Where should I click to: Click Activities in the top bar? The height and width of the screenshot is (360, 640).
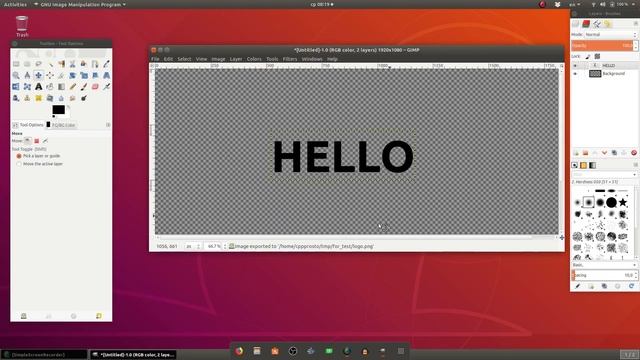[x=15, y=4]
